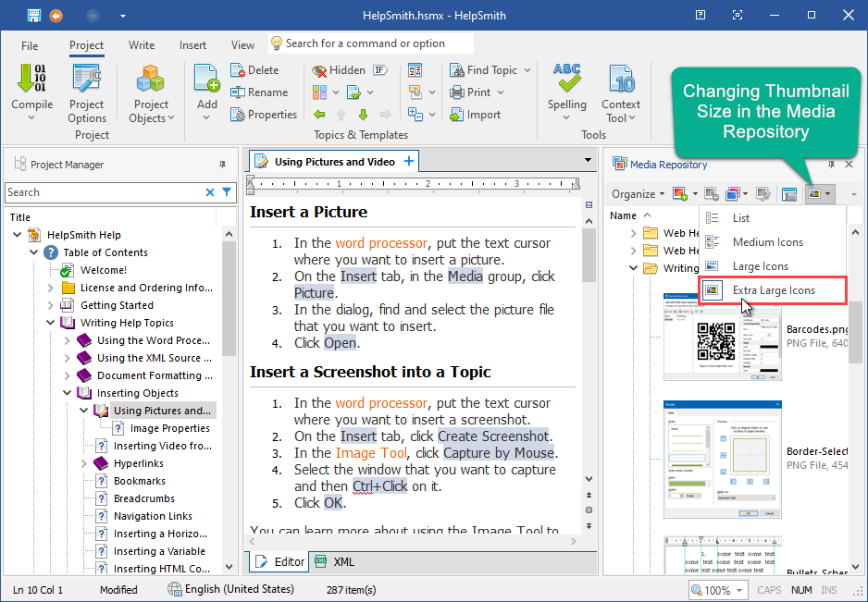Switch to the XML editor tab
This screenshot has width=868, height=602.
(334, 562)
